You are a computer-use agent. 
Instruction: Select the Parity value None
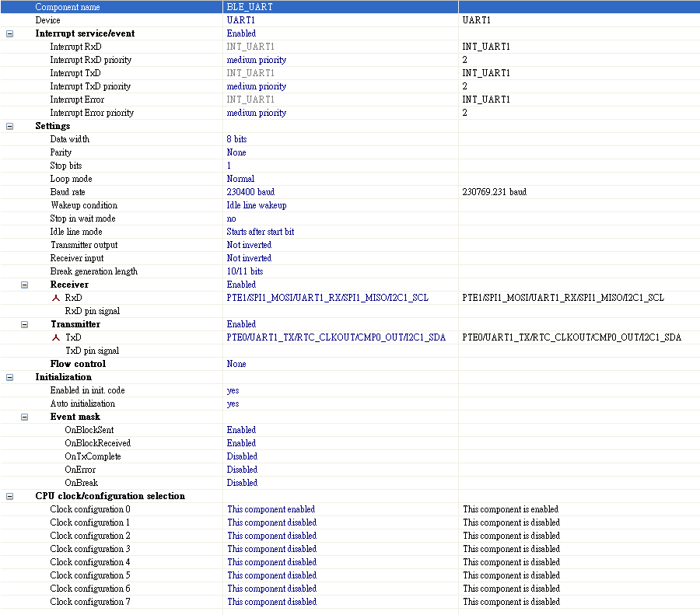(x=236, y=152)
